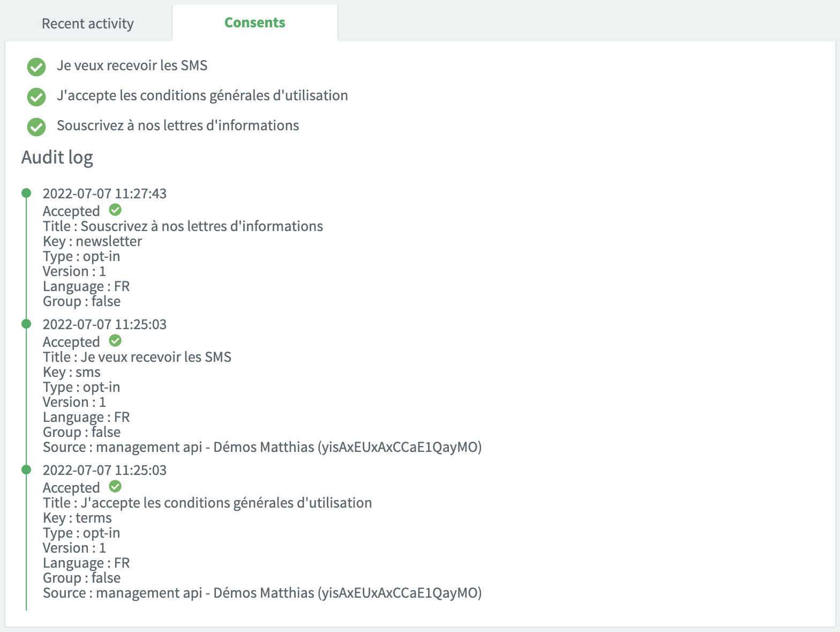Click "Je veux recevoir les SMS" consent label
840x632 pixels.
coord(132,65)
